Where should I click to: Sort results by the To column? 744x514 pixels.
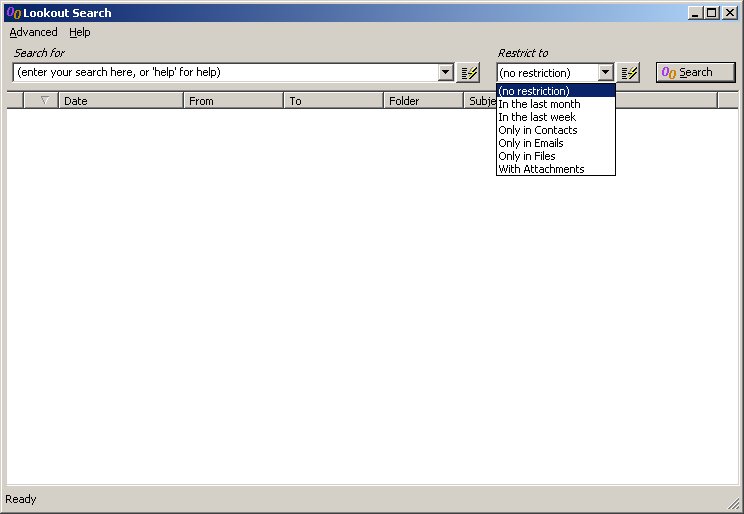[334, 101]
